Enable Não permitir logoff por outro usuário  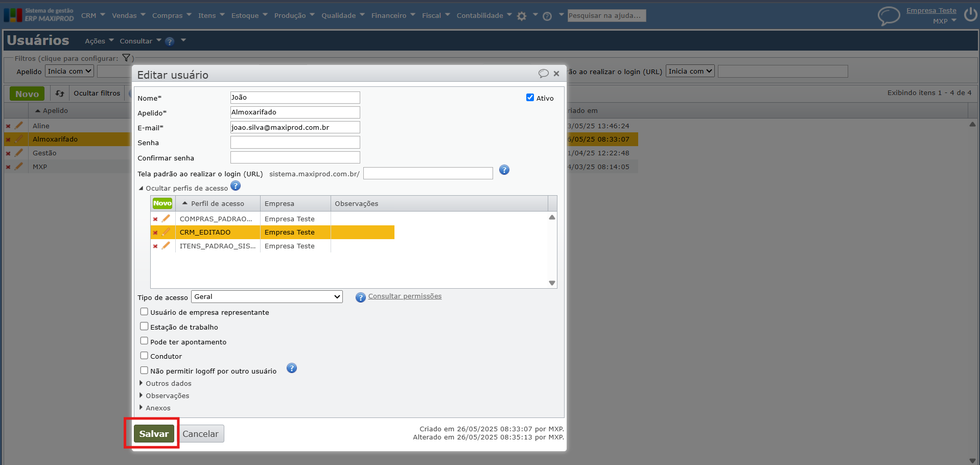coord(144,370)
